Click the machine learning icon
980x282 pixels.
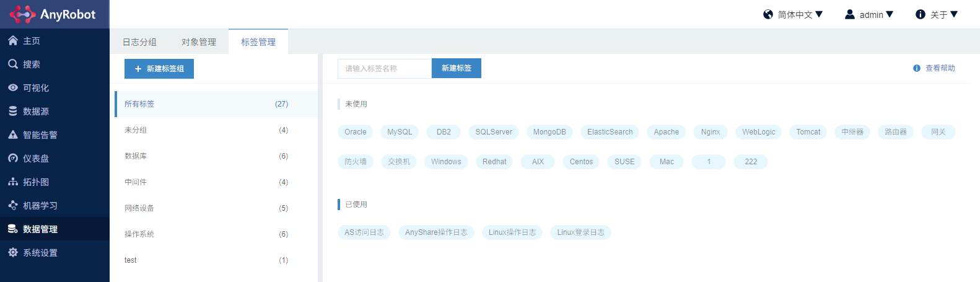(13, 206)
